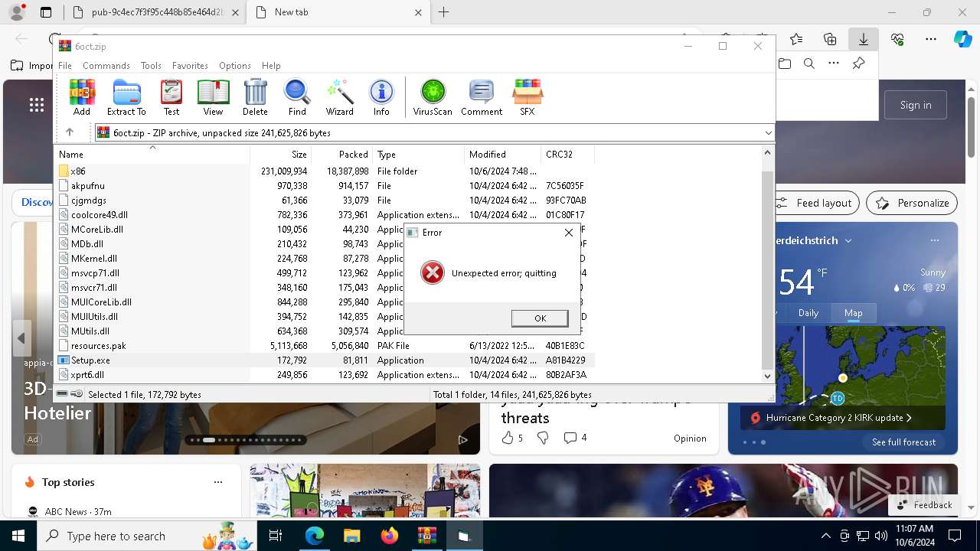980x551 pixels.
Task: Open the Feedback button
Action: [x=924, y=505]
